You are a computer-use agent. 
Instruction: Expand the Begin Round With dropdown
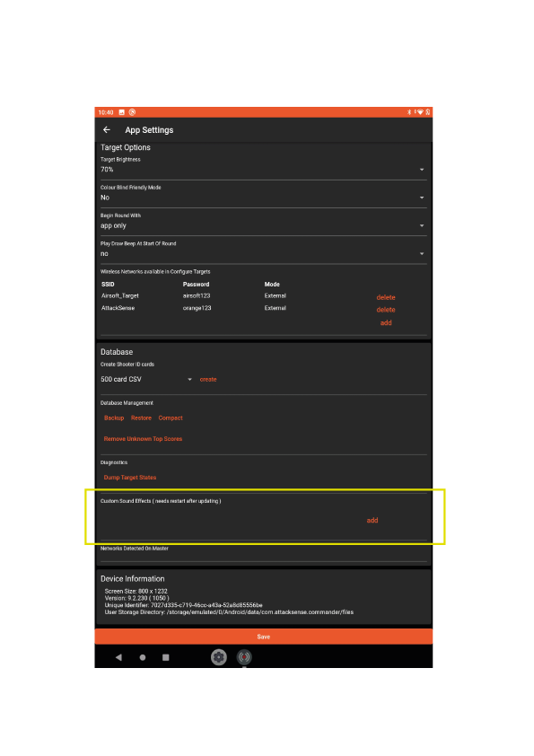(264, 225)
